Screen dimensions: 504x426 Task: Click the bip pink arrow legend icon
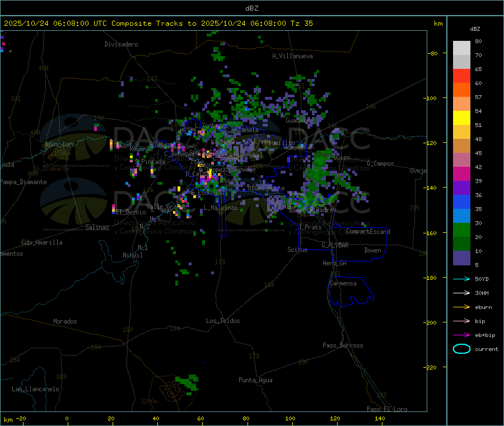tap(461, 321)
